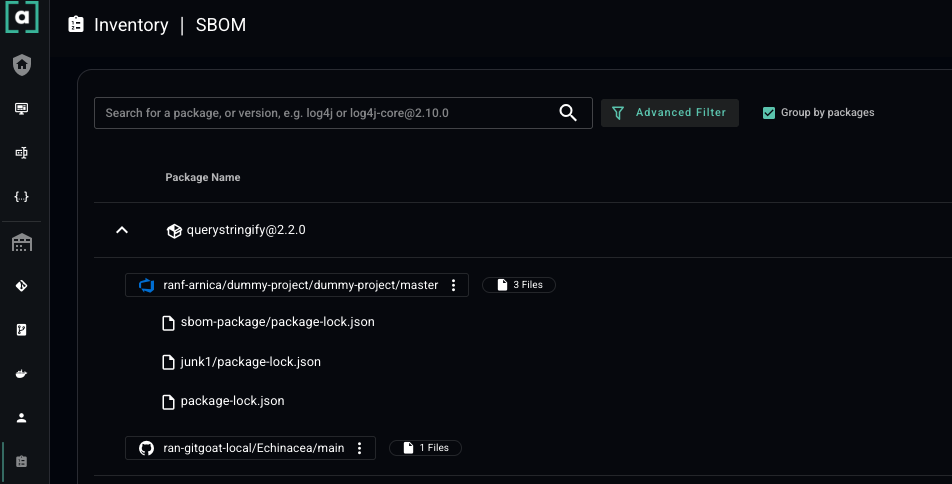952x484 pixels.
Task: Select the querystringify@2.2.0 package name
Action: (246, 230)
